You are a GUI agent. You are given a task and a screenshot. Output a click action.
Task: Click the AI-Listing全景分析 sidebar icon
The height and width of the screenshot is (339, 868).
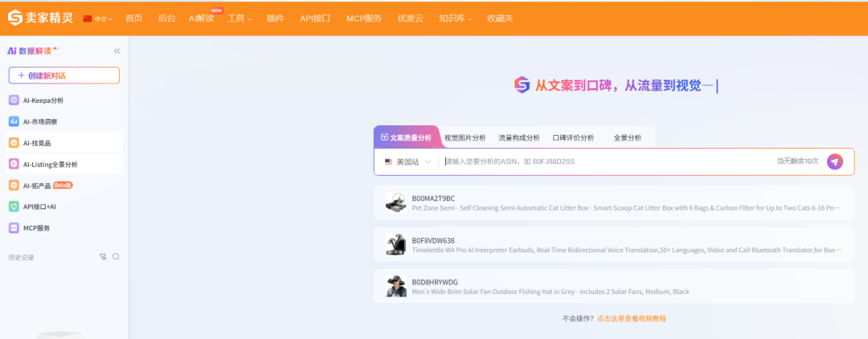pyautogui.click(x=14, y=164)
